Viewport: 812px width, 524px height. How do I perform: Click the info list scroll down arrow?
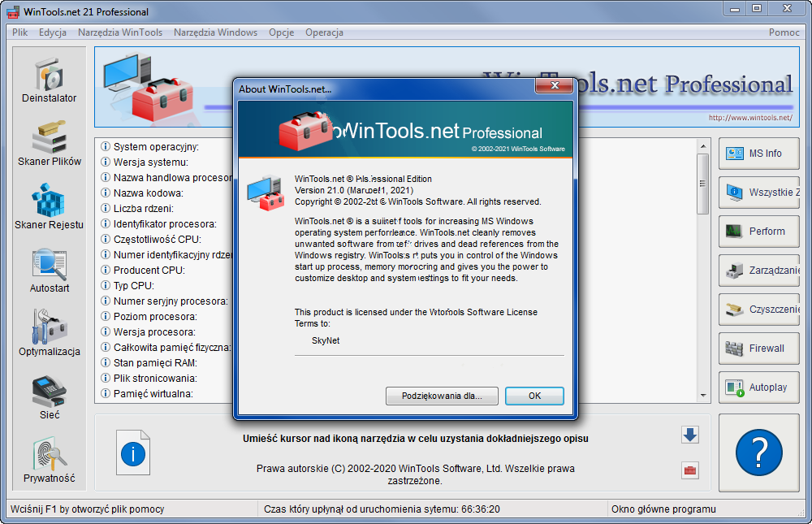[x=702, y=395]
